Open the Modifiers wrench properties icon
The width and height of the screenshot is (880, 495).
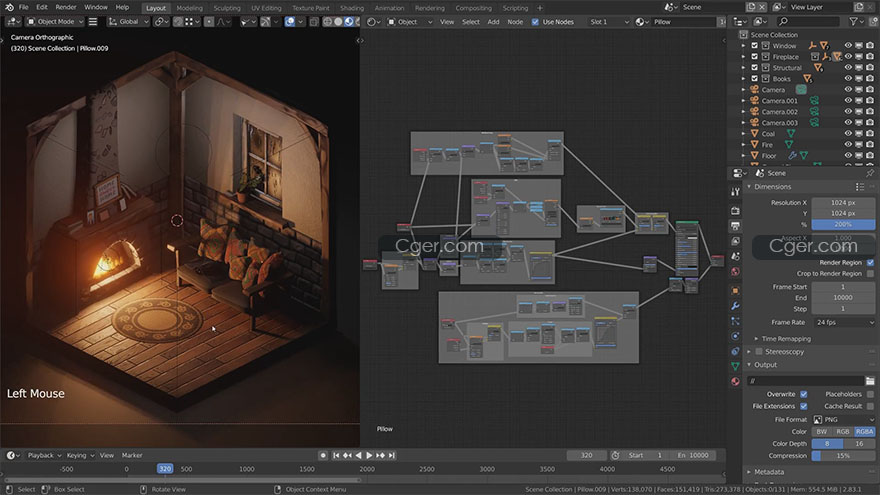coord(735,306)
